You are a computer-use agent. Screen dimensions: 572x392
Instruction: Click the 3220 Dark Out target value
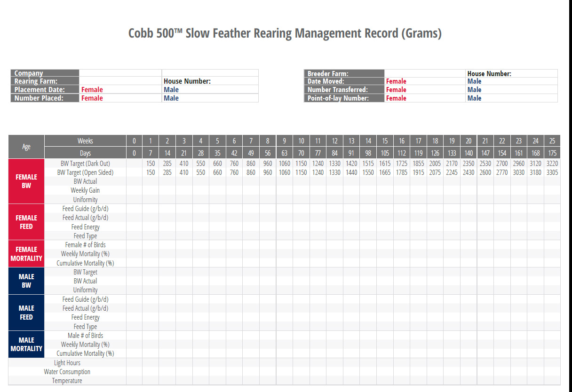click(552, 164)
